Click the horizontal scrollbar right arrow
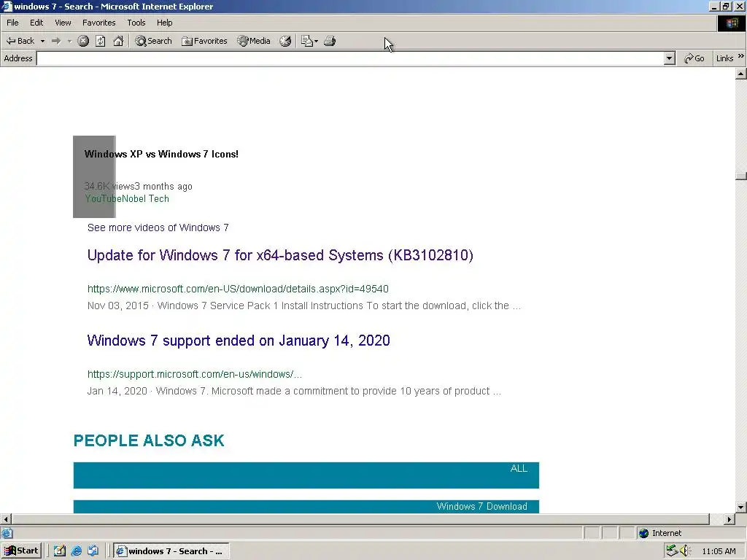The width and height of the screenshot is (747, 560). tap(729, 519)
